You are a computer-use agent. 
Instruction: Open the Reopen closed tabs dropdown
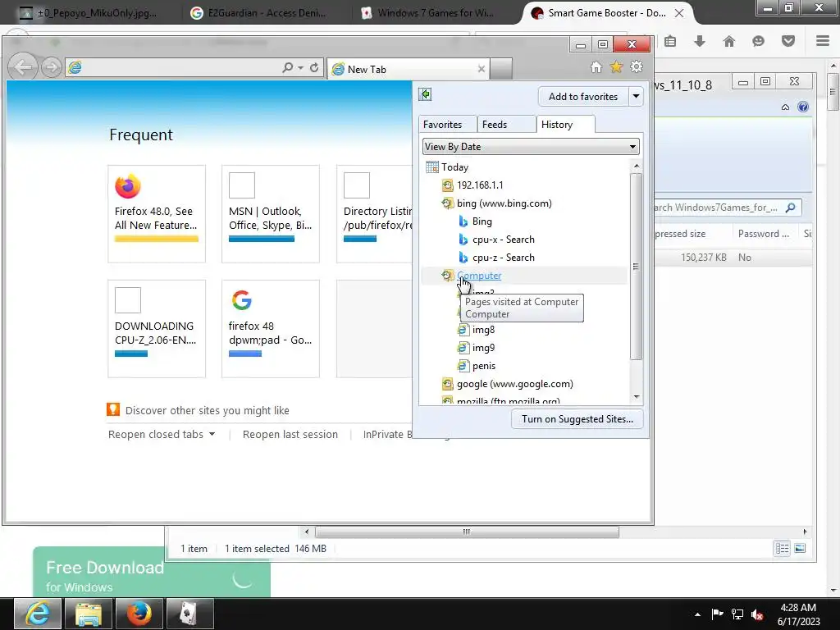pyautogui.click(x=162, y=435)
